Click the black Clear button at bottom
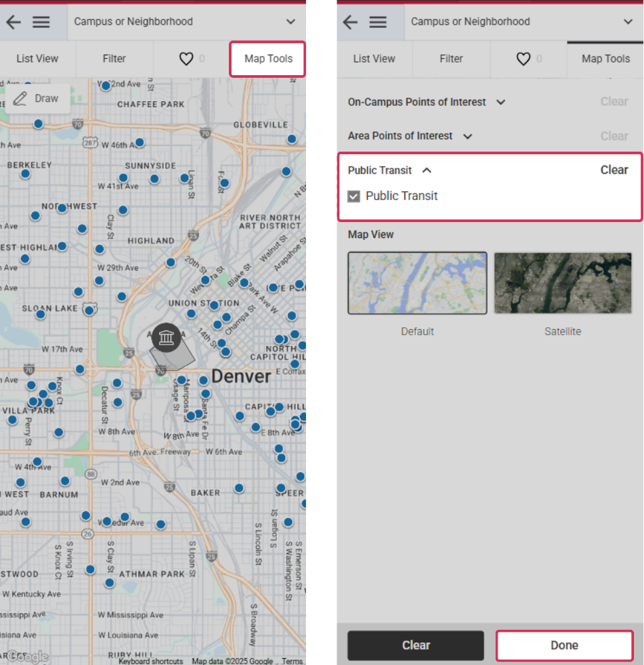The width and height of the screenshot is (644, 665). click(x=416, y=645)
